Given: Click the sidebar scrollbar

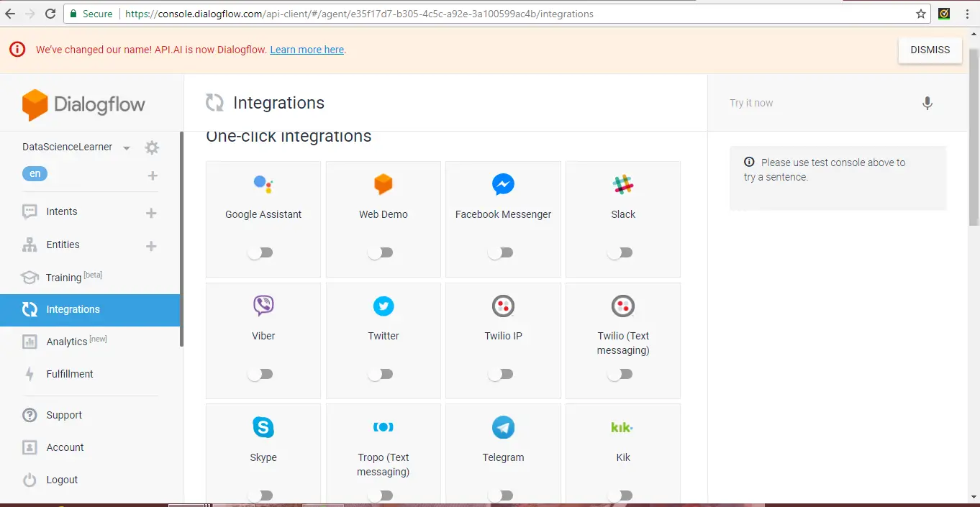Looking at the screenshot, I should 182,239.
